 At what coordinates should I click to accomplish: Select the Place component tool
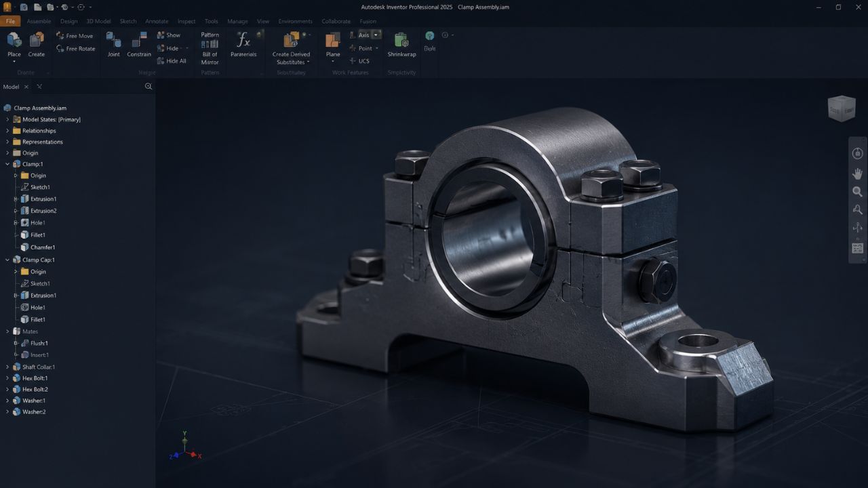point(14,45)
